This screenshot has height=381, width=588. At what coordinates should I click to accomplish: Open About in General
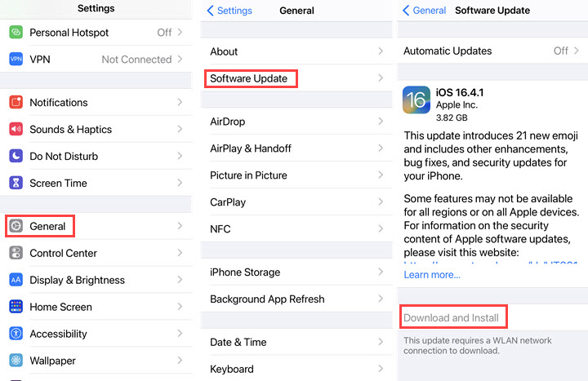tap(296, 51)
